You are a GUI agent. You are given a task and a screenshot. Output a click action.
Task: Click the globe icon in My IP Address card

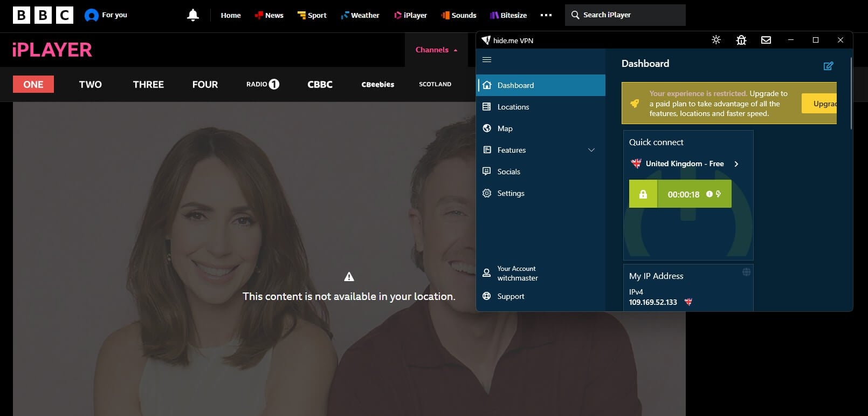(x=746, y=272)
